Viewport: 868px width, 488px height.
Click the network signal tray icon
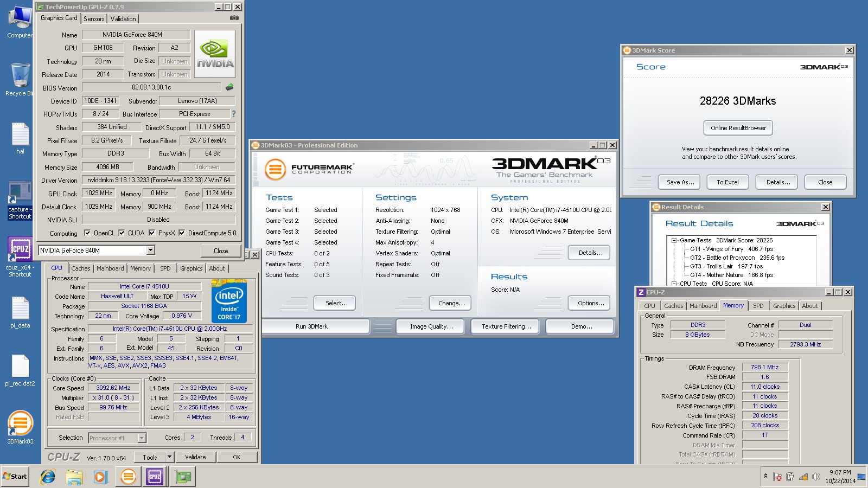pyautogui.click(x=803, y=477)
